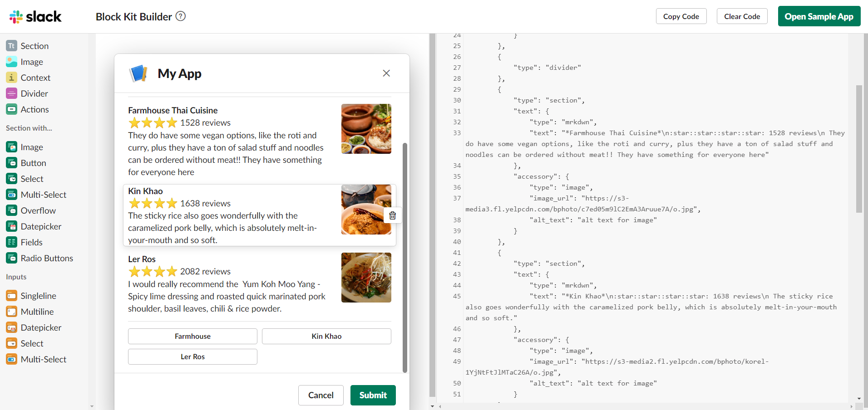Viewport: 868px width, 410px height.
Task: Add section with Datepicker element
Action: pos(41,226)
